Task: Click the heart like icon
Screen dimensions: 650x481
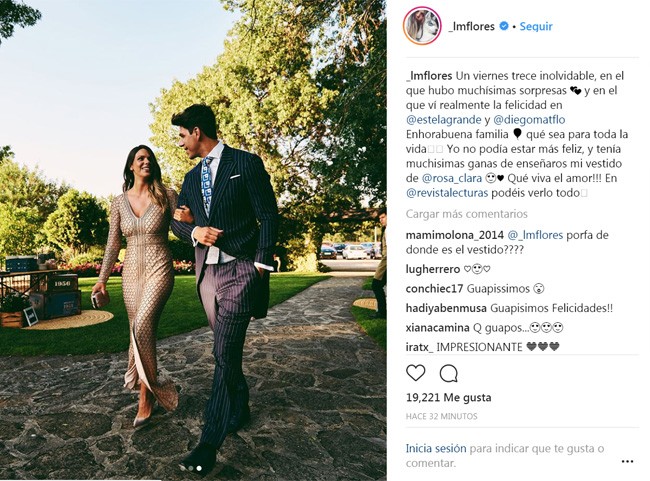Action: tap(415, 373)
